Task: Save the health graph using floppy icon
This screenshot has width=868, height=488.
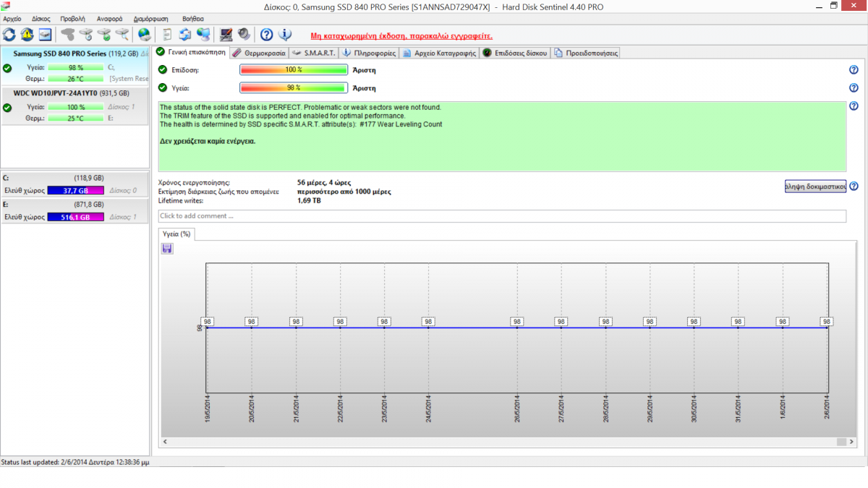Action: [167, 249]
